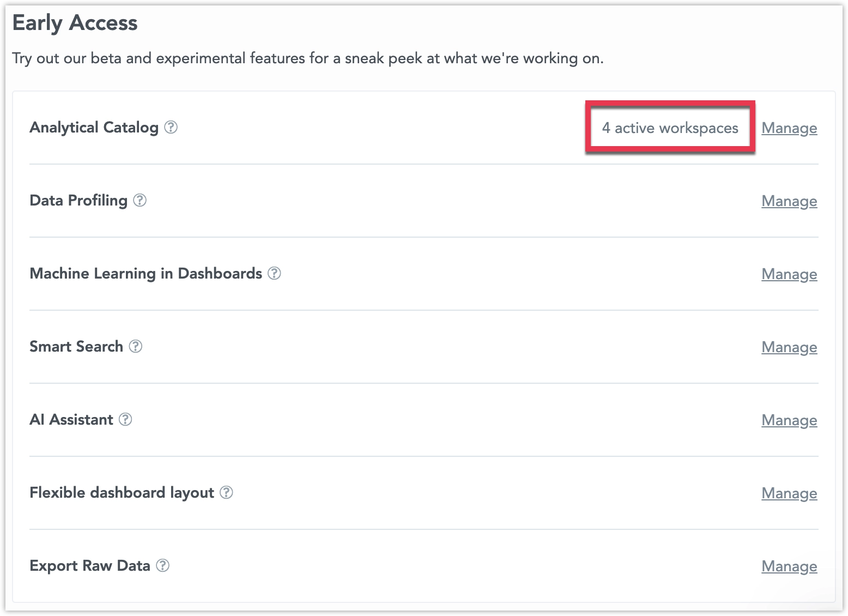The image size is (848, 616).
Task: Click the AI Assistant feature label
Action: pos(71,419)
